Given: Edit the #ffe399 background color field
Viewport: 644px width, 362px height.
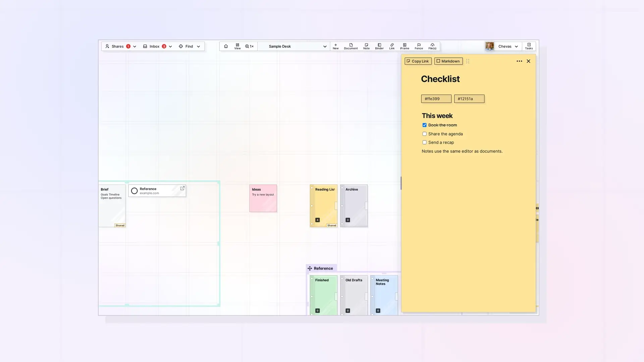Looking at the screenshot, I should click(436, 99).
